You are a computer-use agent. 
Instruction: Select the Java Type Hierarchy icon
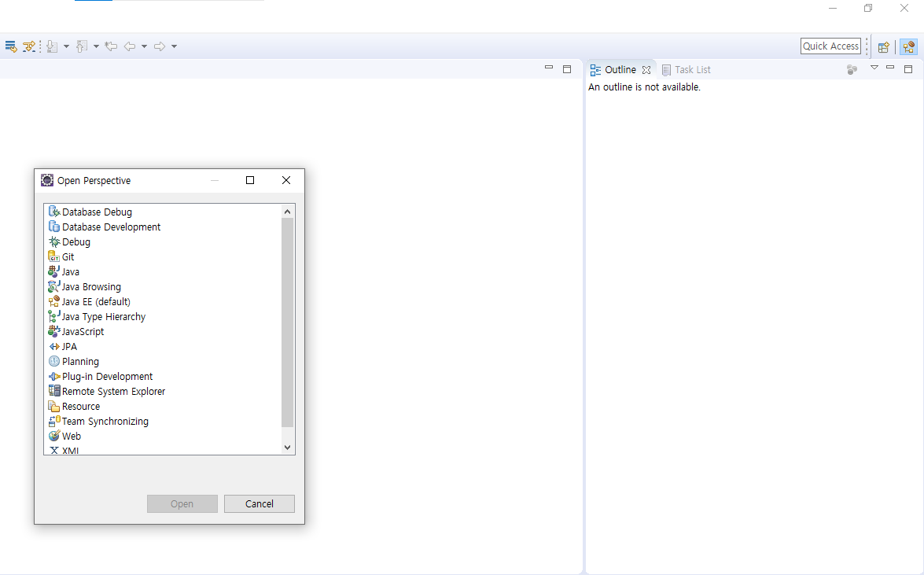pyautogui.click(x=53, y=316)
